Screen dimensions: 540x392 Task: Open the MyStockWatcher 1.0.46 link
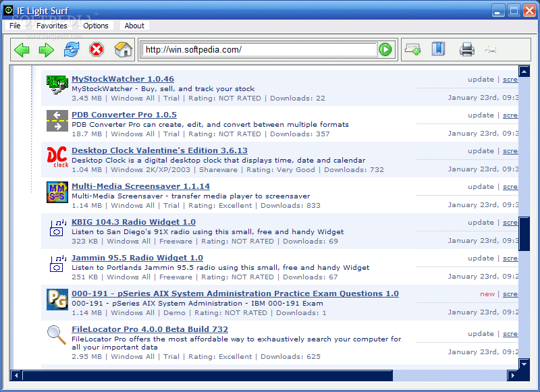coord(123,79)
